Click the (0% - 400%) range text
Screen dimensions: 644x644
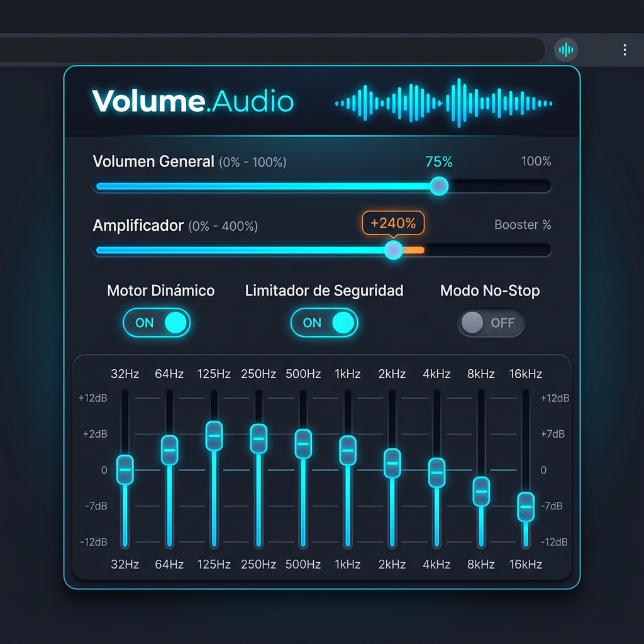(x=223, y=226)
